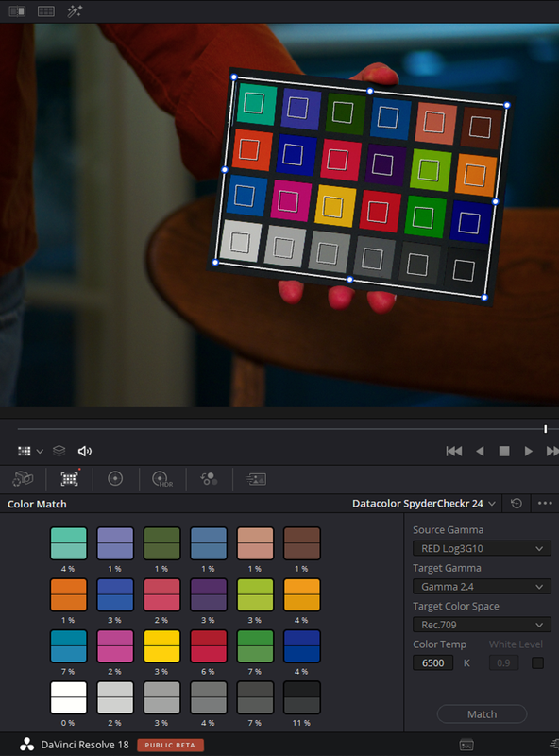Click the stop playback button
Screen dimensions: 559x756
click(x=504, y=451)
